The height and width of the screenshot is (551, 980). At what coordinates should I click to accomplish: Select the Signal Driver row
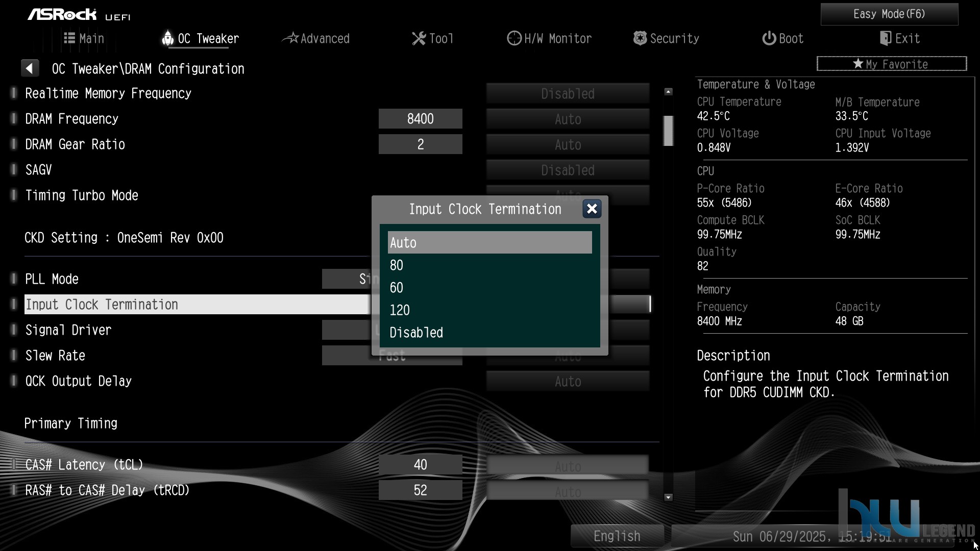(x=68, y=330)
